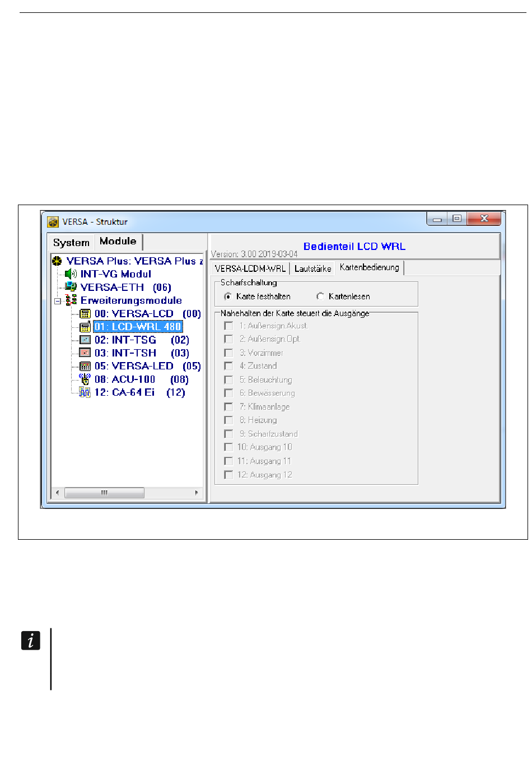Check the 8: Heizung checkbox

[x=228, y=420]
